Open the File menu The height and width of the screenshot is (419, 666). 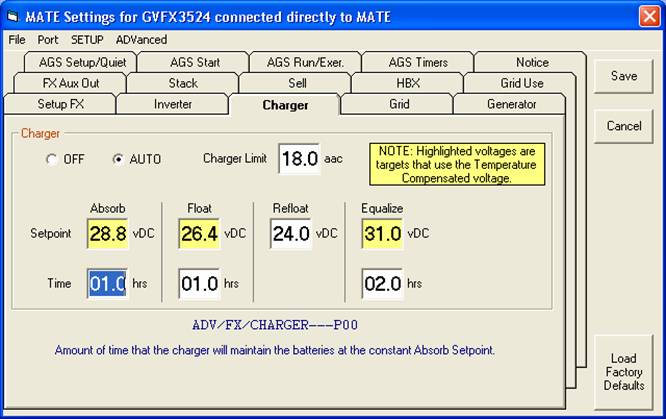coord(17,40)
